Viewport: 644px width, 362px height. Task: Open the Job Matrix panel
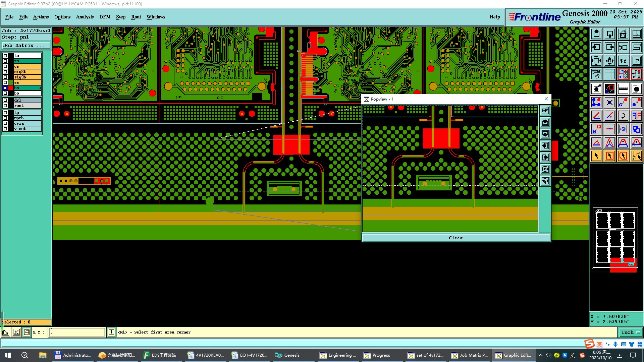[26, 46]
